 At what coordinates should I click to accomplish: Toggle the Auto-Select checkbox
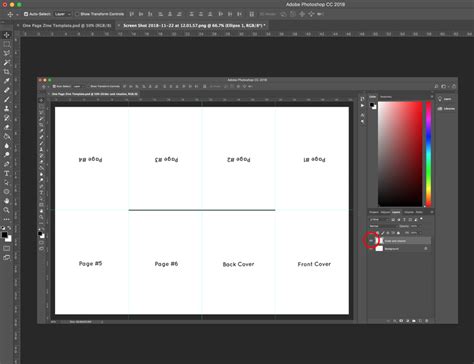tap(26, 14)
